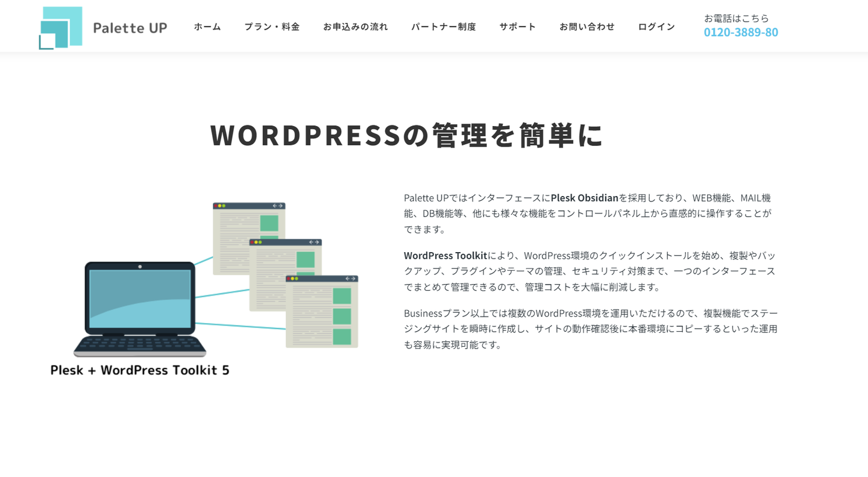The image size is (868, 477).
Task: Go to プラン・料金 page
Action: coord(272,27)
